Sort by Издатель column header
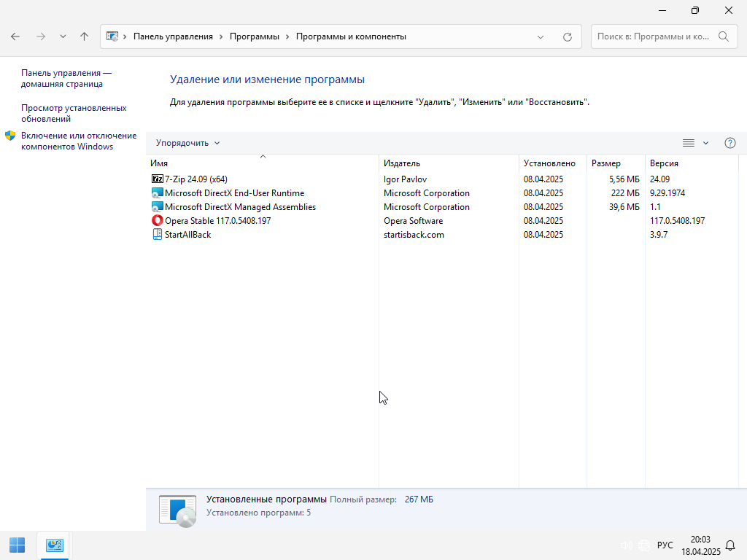 click(x=402, y=163)
